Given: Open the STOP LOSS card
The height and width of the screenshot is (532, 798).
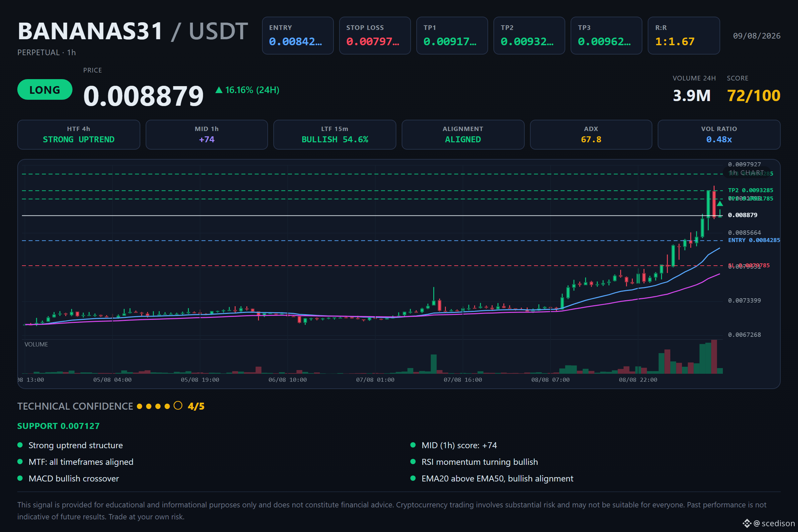Looking at the screenshot, I should coord(375,36).
